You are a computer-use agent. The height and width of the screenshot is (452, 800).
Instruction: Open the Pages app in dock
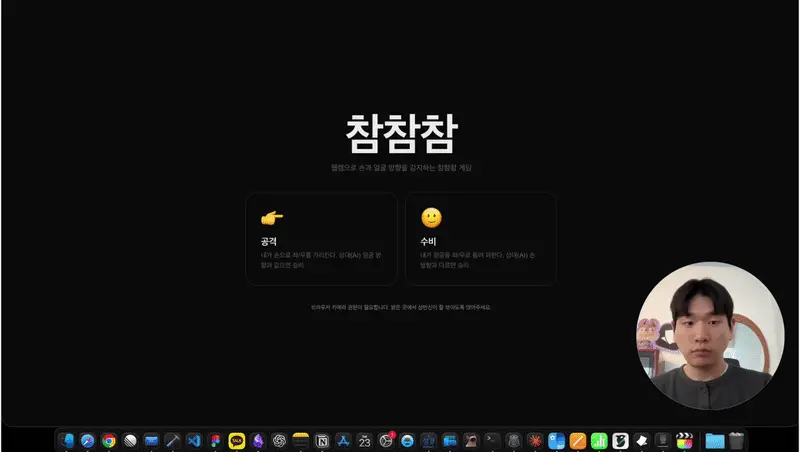tap(578, 441)
